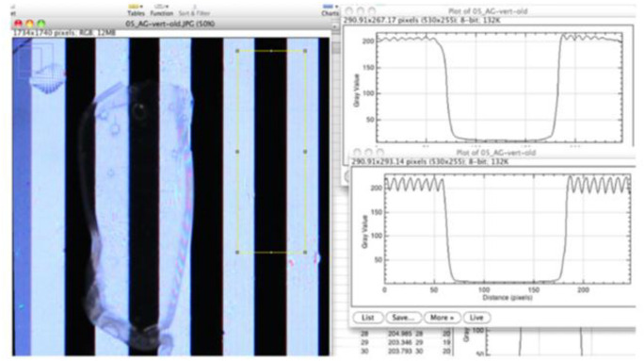Toggle the Live button in plot window
This screenshot has height=361, width=644.
(476, 318)
